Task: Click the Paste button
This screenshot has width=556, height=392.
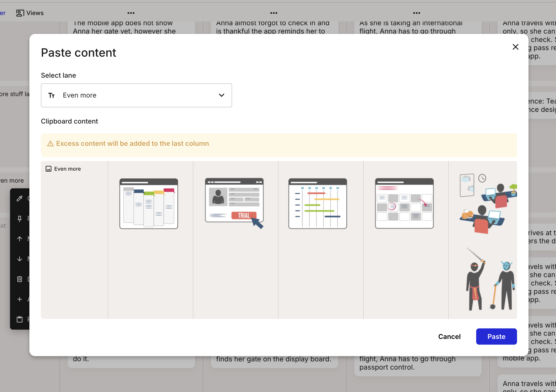Action: 496,336
